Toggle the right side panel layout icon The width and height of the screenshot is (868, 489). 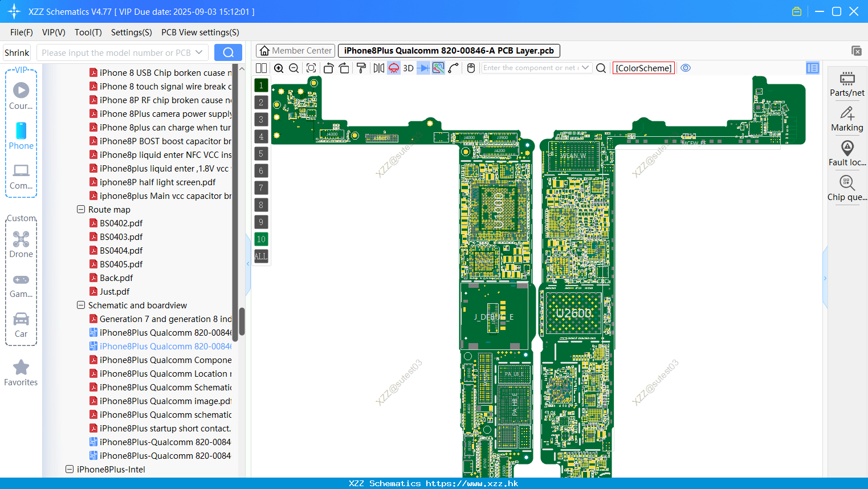coord(813,68)
